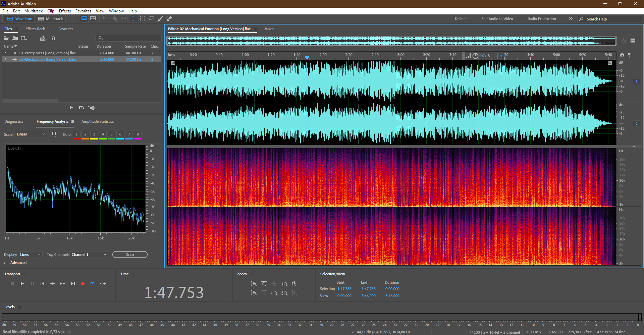Select 01-Pretty Mess (Long Version).flac file
The height and width of the screenshot is (335, 644).
tap(47, 53)
